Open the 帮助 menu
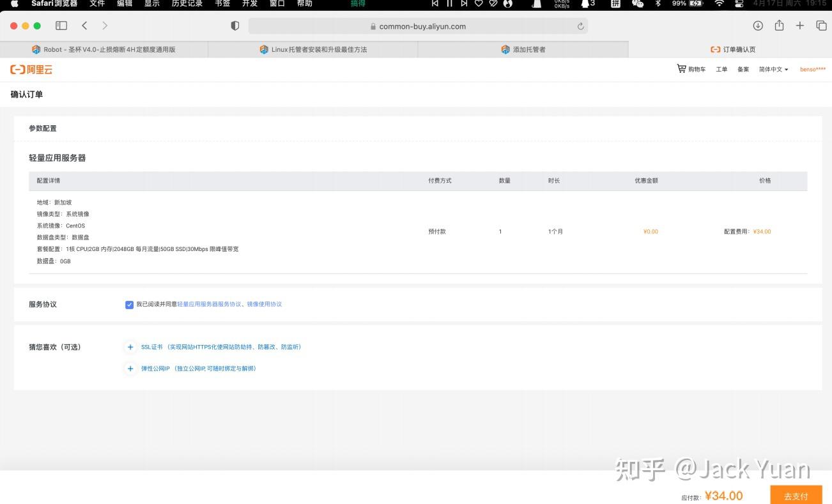 click(x=305, y=3)
